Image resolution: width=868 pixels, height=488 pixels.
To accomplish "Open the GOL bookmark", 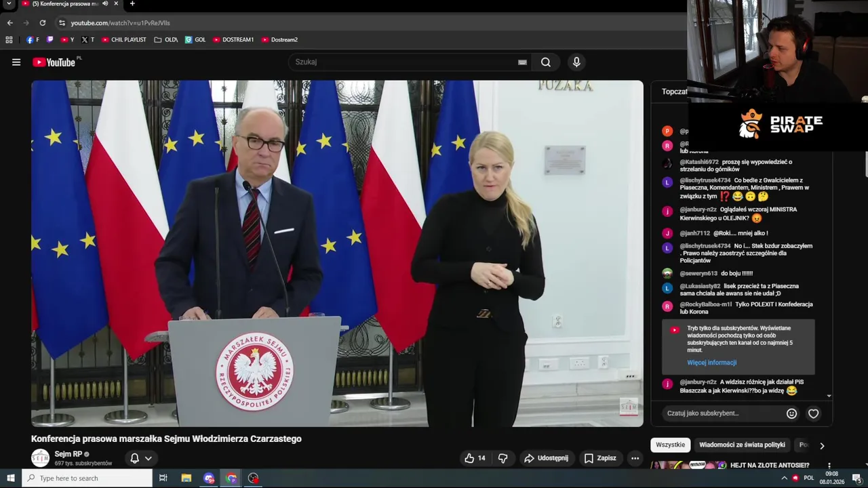I will pyautogui.click(x=195, y=40).
